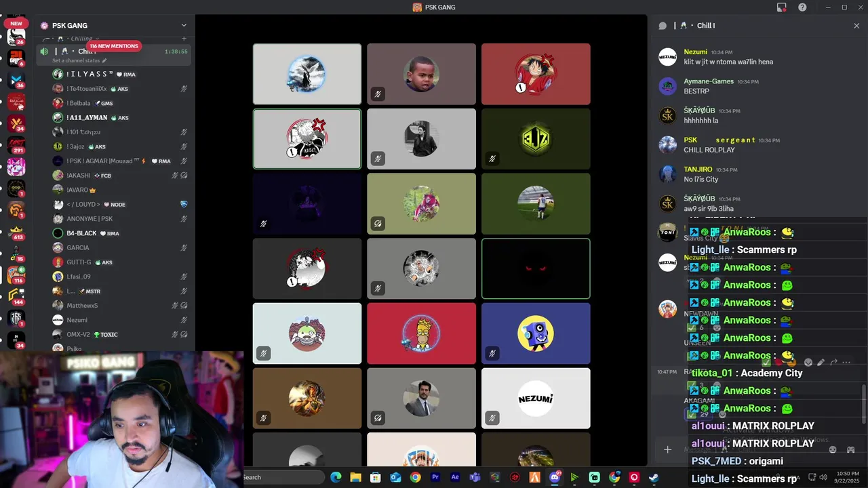Screen dimensions: 868x488
Task: Open Discord from taskbar
Action: click(x=555, y=477)
